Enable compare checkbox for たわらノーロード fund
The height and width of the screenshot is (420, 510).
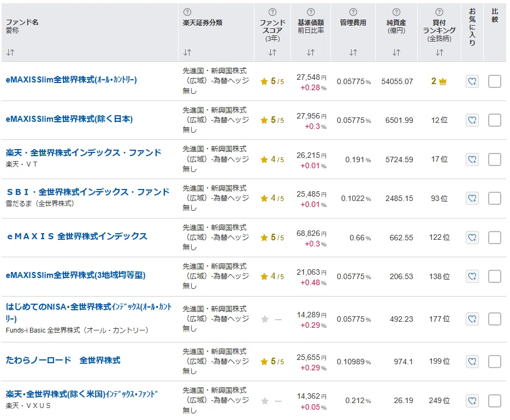tap(494, 361)
